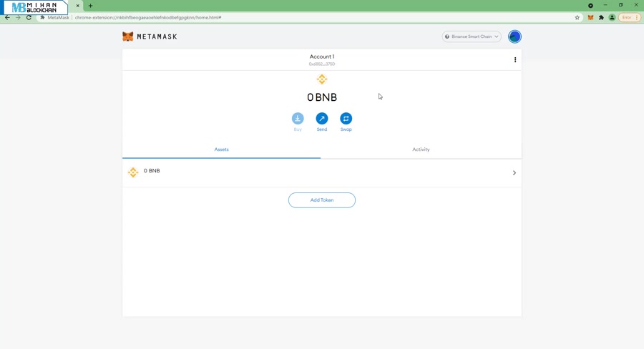Viewport: 644px width, 349px height.
Task: Open the account avatar menu
Action: pyautogui.click(x=514, y=36)
